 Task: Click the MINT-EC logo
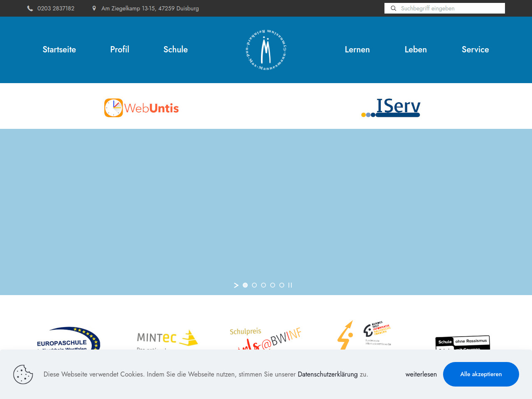[x=167, y=339]
